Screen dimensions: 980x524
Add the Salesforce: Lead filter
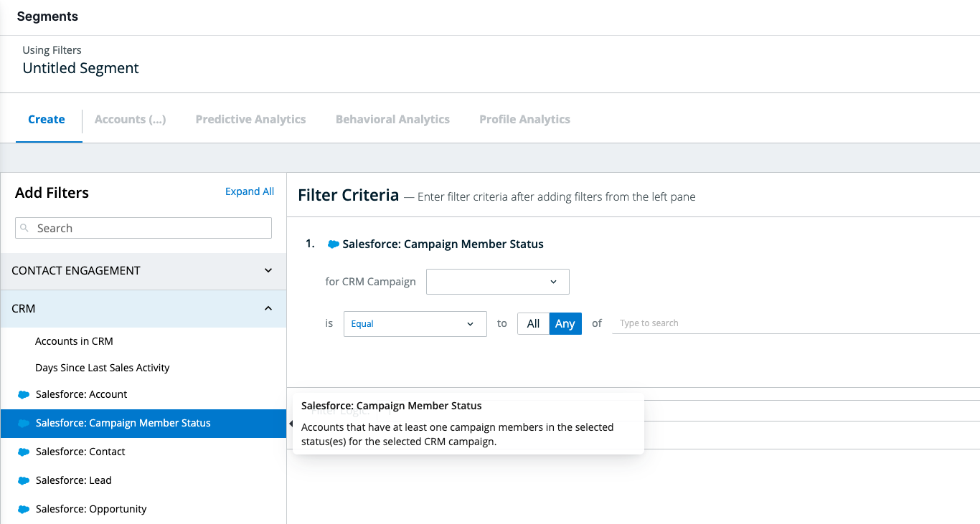click(x=143, y=480)
